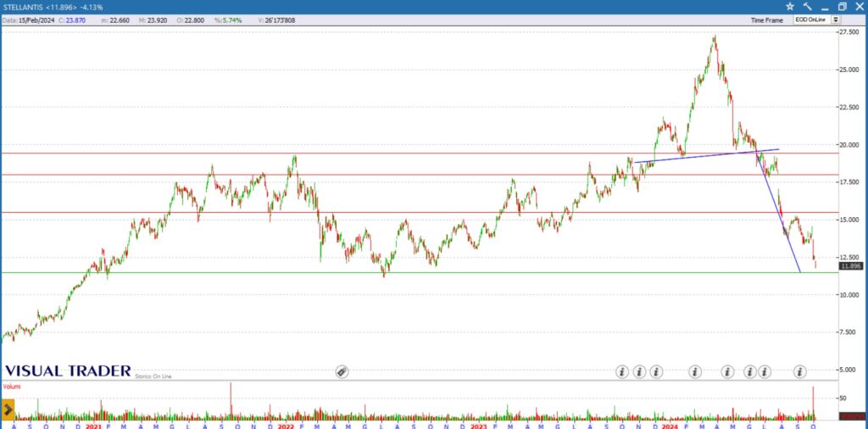Open info marker above November 2023
Image resolution: width=868 pixels, height=429 pixels.
point(639,371)
